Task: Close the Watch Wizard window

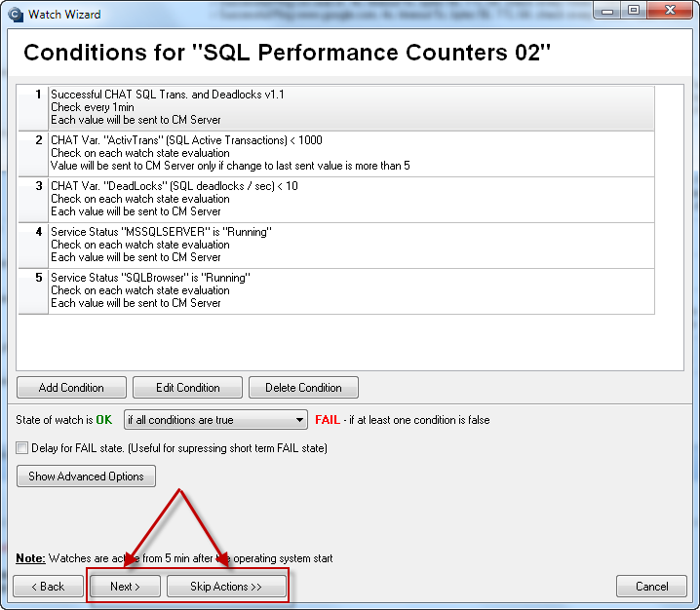Action: (x=669, y=11)
